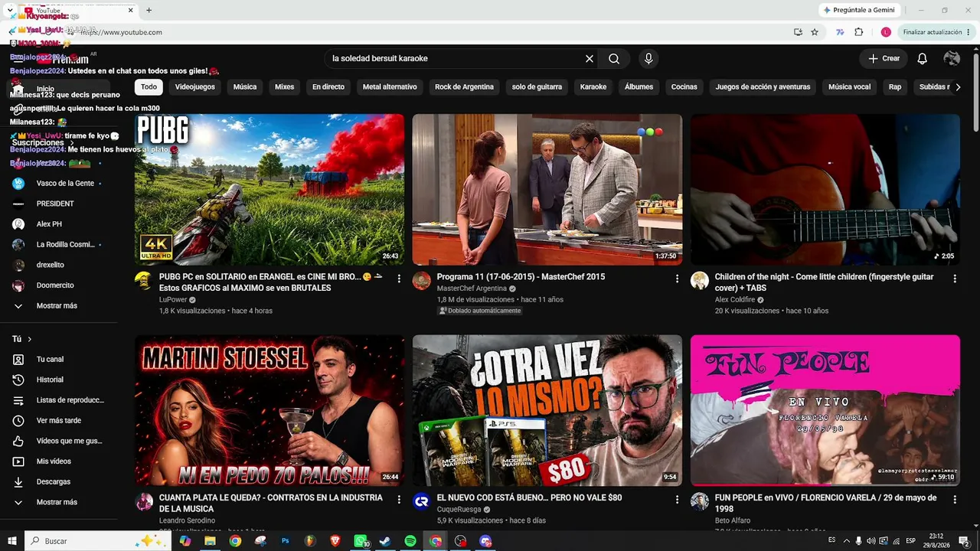Open Ver más tarde in the sidebar
Image resolution: width=980 pixels, height=551 pixels.
click(x=58, y=421)
